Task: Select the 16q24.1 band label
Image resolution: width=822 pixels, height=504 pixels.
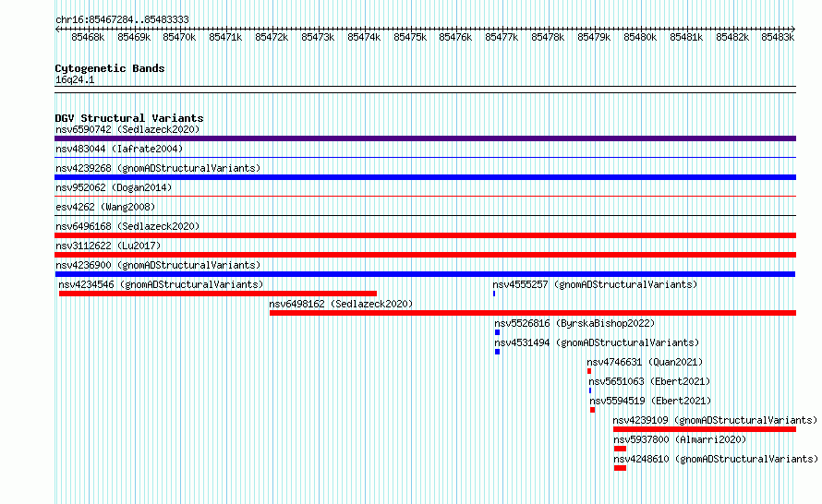Action: pos(75,79)
